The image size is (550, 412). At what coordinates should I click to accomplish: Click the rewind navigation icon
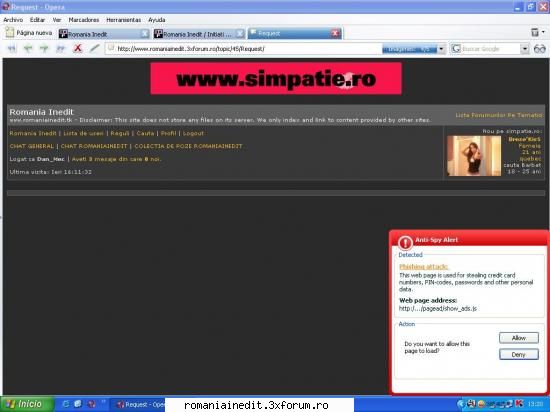[x=12, y=49]
